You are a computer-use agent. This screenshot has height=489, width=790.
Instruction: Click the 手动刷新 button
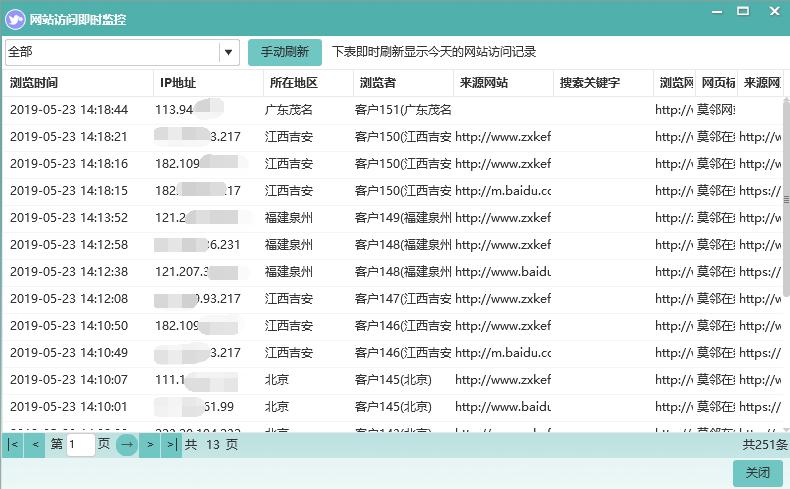pos(285,52)
